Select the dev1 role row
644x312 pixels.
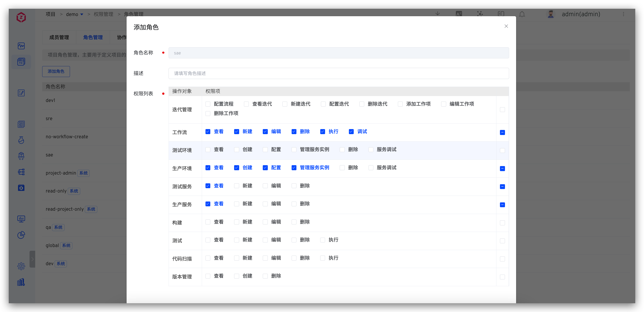click(x=85, y=100)
